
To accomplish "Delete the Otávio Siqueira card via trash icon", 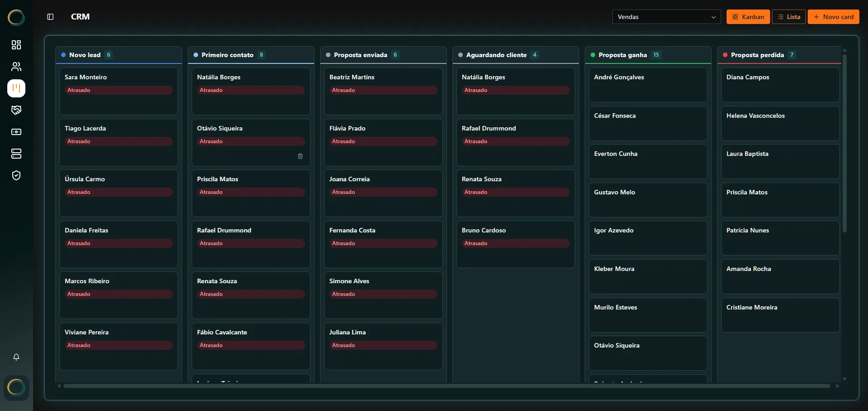I will tap(300, 156).
